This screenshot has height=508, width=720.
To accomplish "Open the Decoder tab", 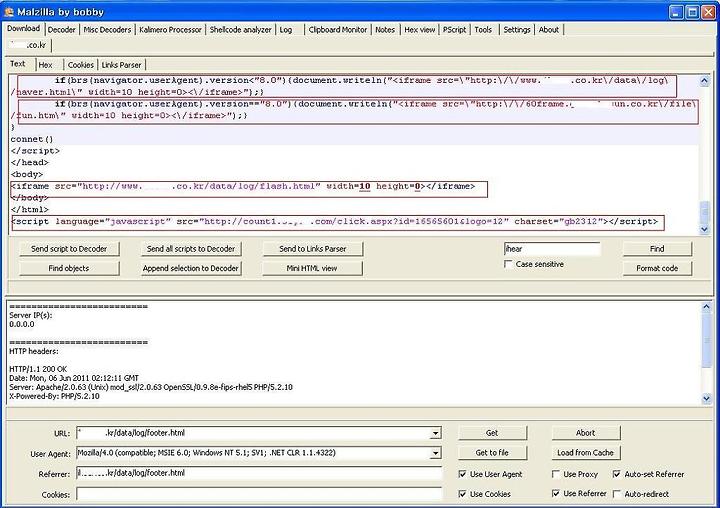I will coord(62,30).
